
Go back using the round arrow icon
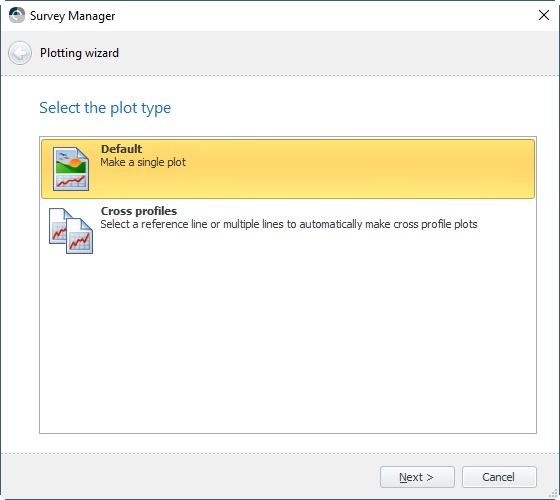point(20,53)
